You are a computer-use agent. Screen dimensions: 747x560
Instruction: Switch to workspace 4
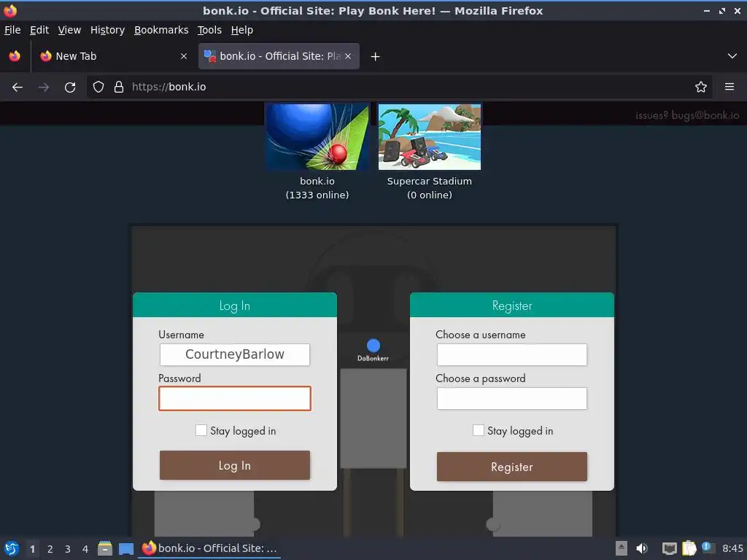[85, 549]
